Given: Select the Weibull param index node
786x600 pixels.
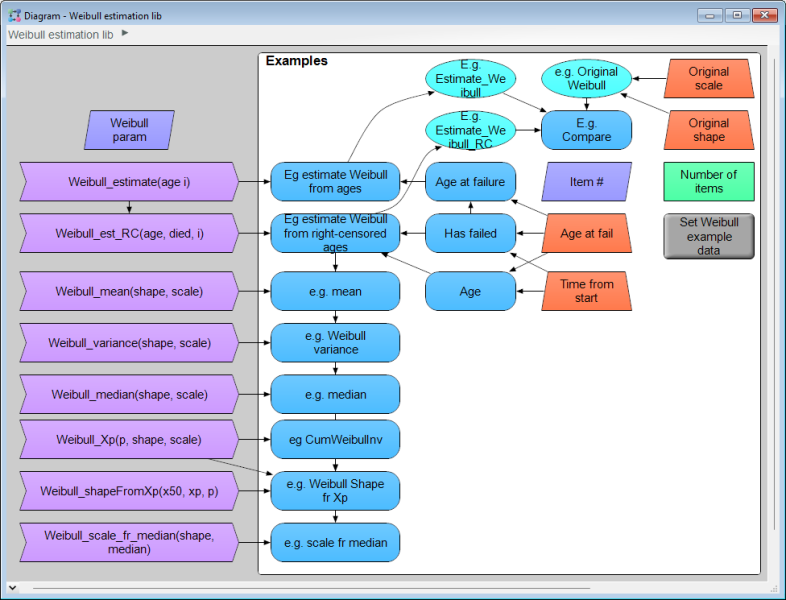Looking at the screenshot, I should [x=129, y=130].
